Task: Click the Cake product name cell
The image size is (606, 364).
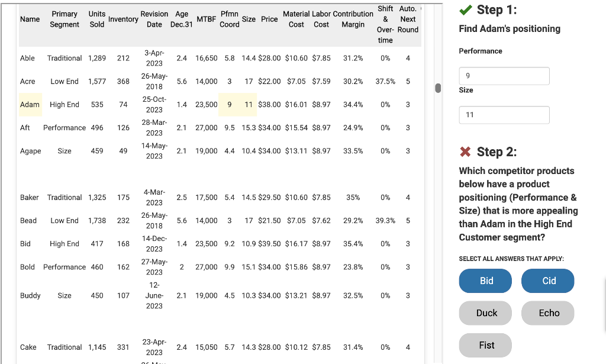Action: [28, 347]
